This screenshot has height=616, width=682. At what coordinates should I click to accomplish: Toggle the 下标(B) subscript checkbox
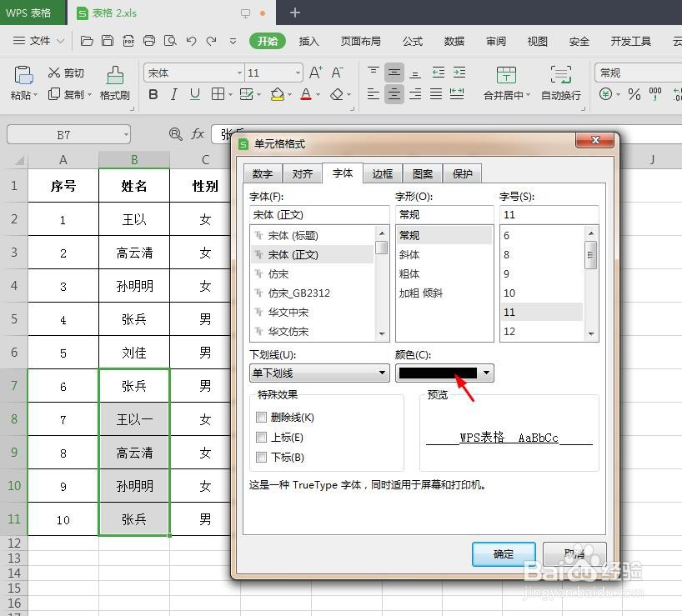pyautogui.click(x=262, y=456)
